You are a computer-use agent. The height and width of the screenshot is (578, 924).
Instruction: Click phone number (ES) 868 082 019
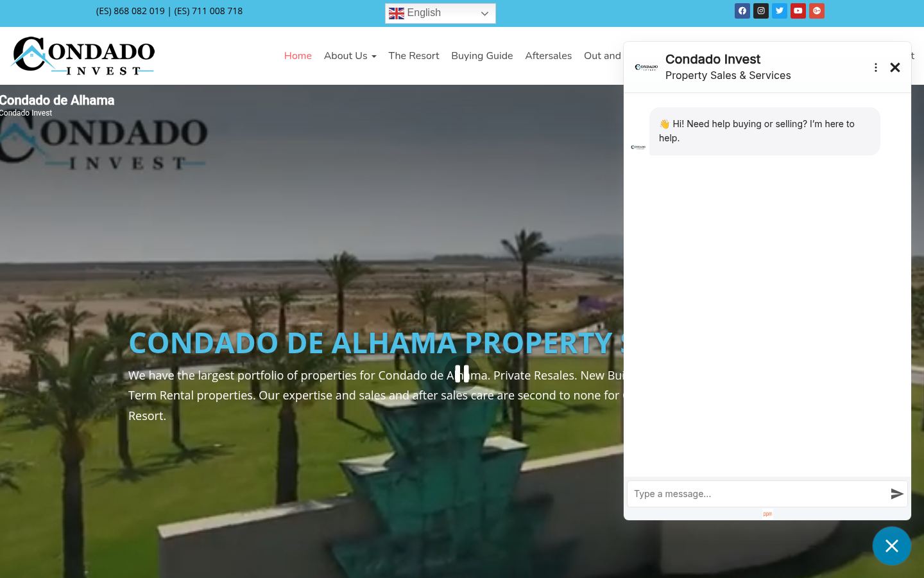pos(130,11)
